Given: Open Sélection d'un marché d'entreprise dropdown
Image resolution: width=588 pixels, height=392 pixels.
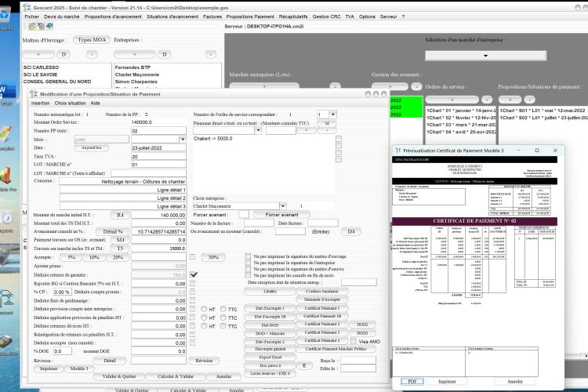Looking at the screenshot, I should tap(485, 56).
